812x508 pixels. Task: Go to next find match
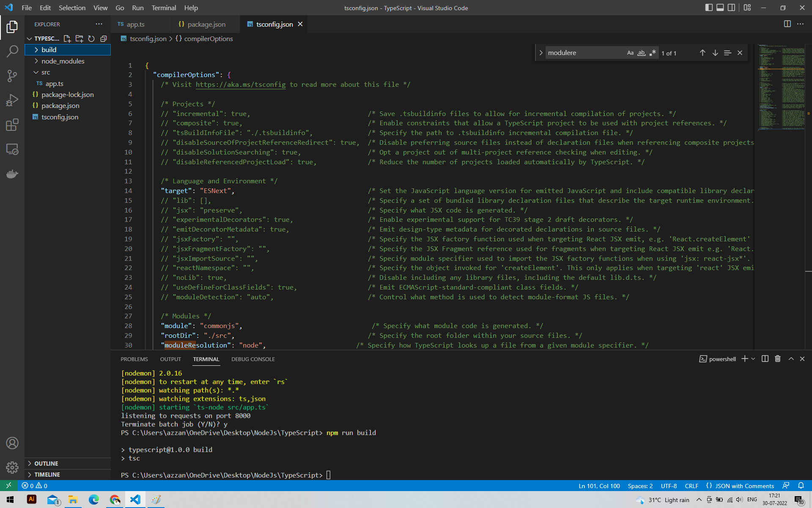(x=715, y=53)
